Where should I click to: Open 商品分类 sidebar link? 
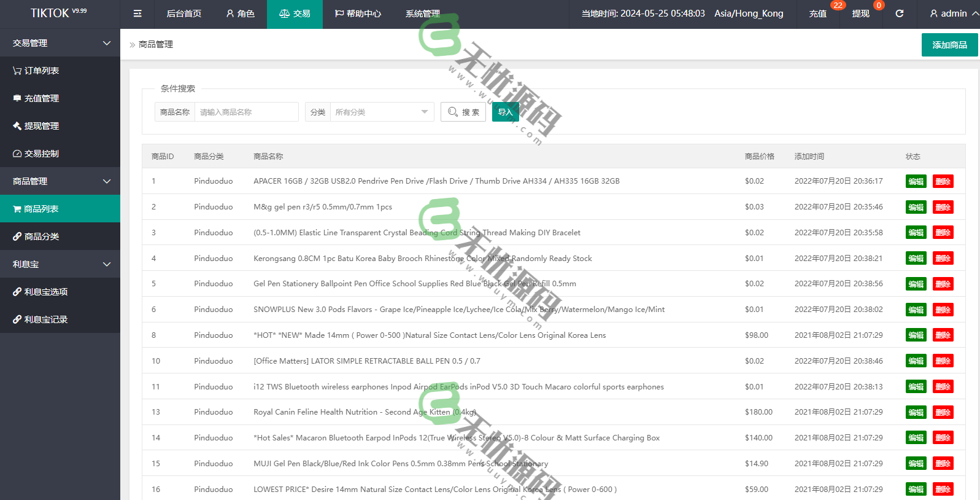(x=41, y=236)
